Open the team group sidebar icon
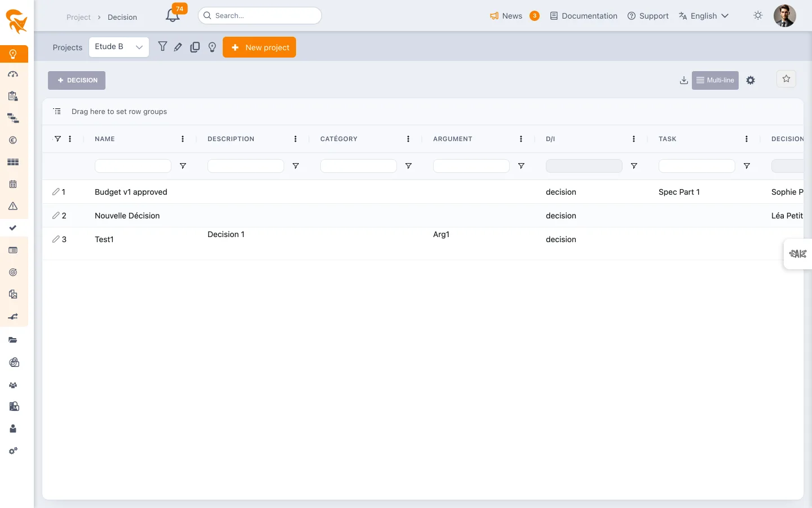Screen dimensions: 812x508 (x=13, y=385)
